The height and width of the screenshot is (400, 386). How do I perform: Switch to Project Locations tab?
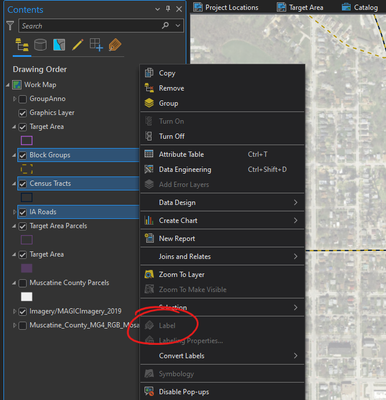pos(226,7)
